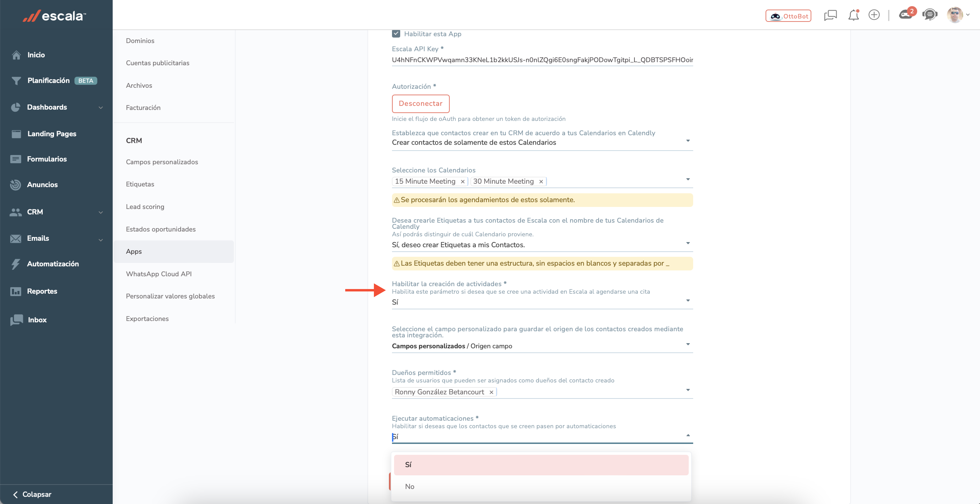This screenshot has height=504, width=980.
Task: Open notifications bell
Action: tap(853, 15)
